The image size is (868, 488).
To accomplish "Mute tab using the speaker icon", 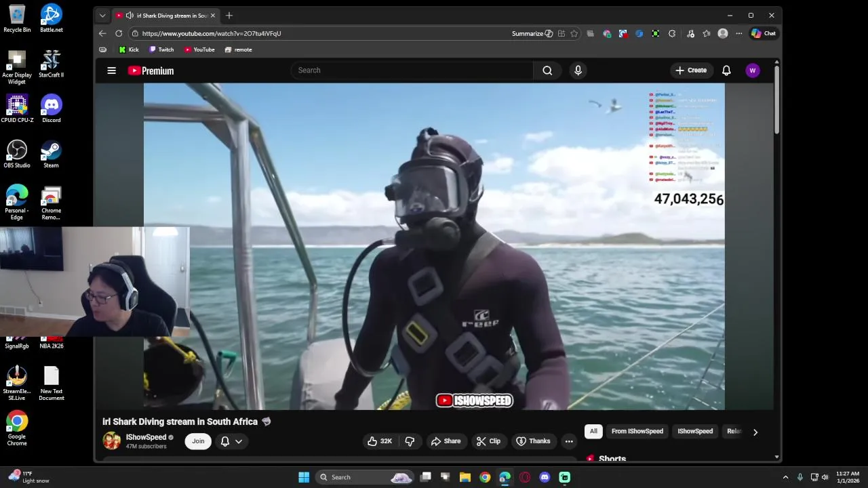I will click(130, 16).
